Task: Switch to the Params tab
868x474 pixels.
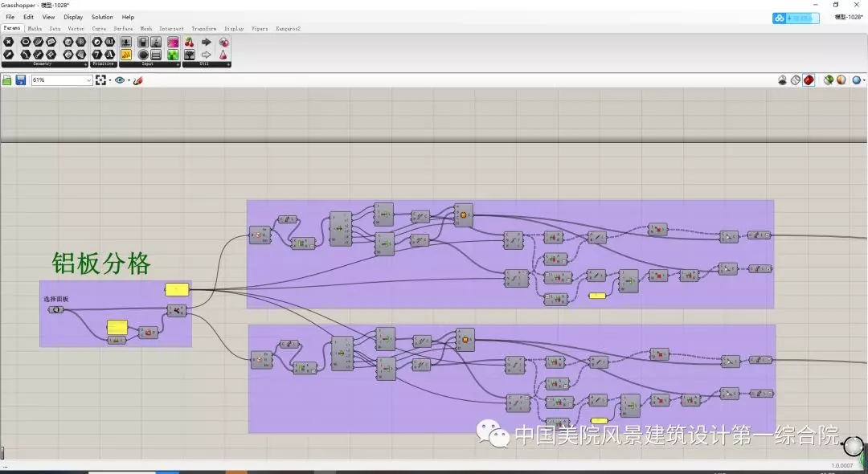Action: click(11, 28)
